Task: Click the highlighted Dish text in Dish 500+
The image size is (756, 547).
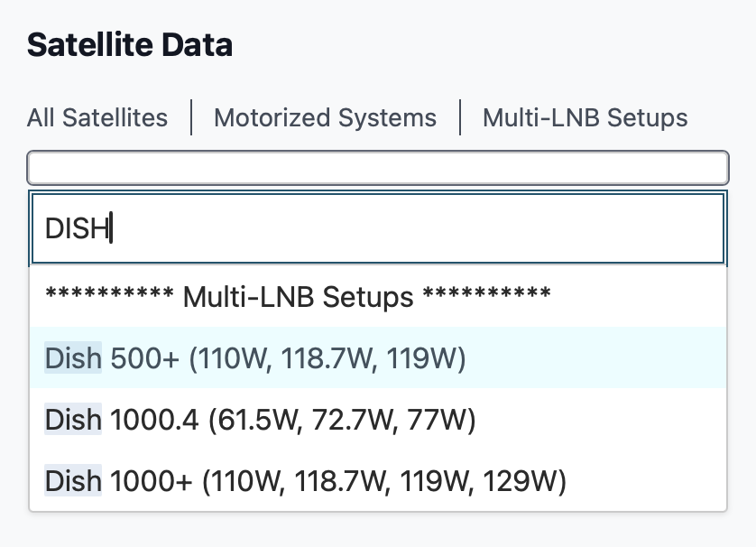Action: pos(73,359)
